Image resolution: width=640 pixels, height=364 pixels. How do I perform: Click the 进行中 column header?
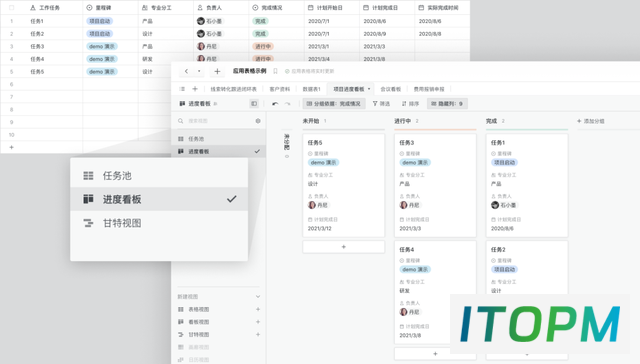(x=402, y=121)
